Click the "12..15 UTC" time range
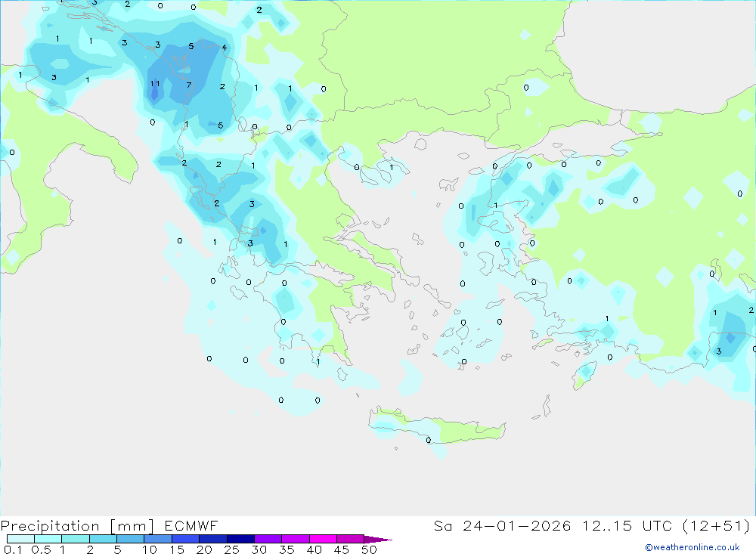 [x=627, y=525]
